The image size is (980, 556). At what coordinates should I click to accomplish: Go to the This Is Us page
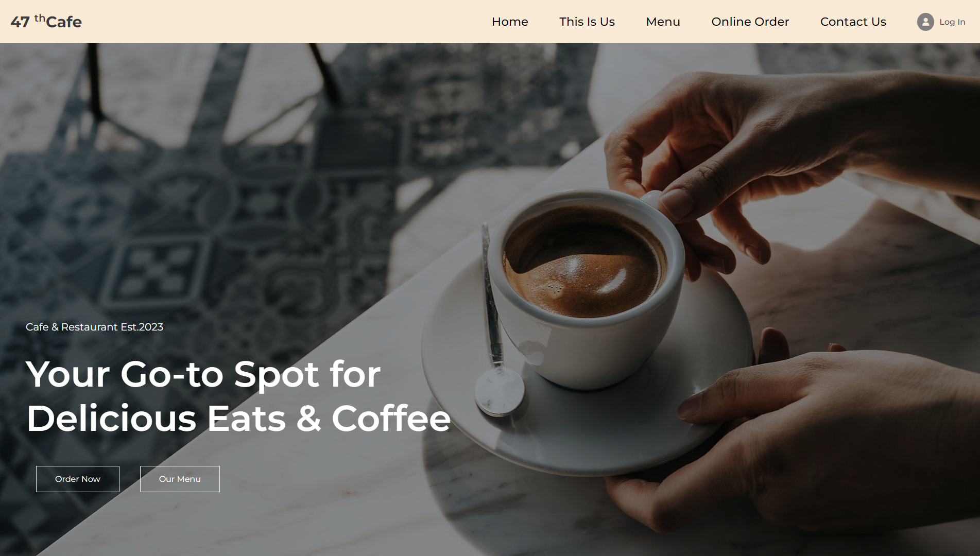587,22
